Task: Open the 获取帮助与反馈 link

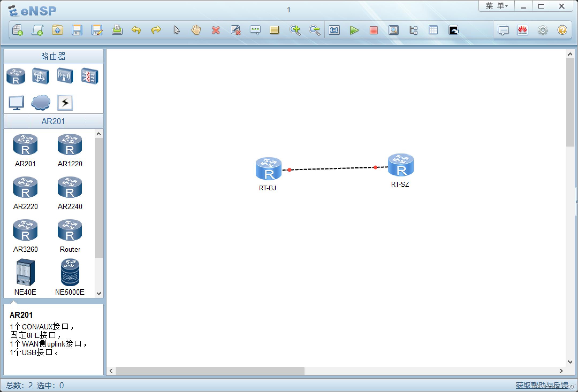Action: (542, 385)
